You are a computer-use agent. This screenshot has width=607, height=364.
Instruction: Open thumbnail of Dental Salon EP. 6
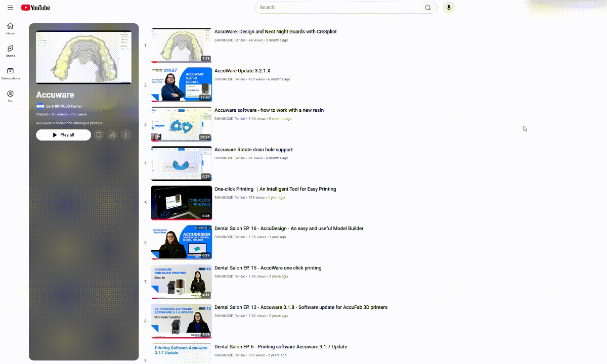coord(182,354)
